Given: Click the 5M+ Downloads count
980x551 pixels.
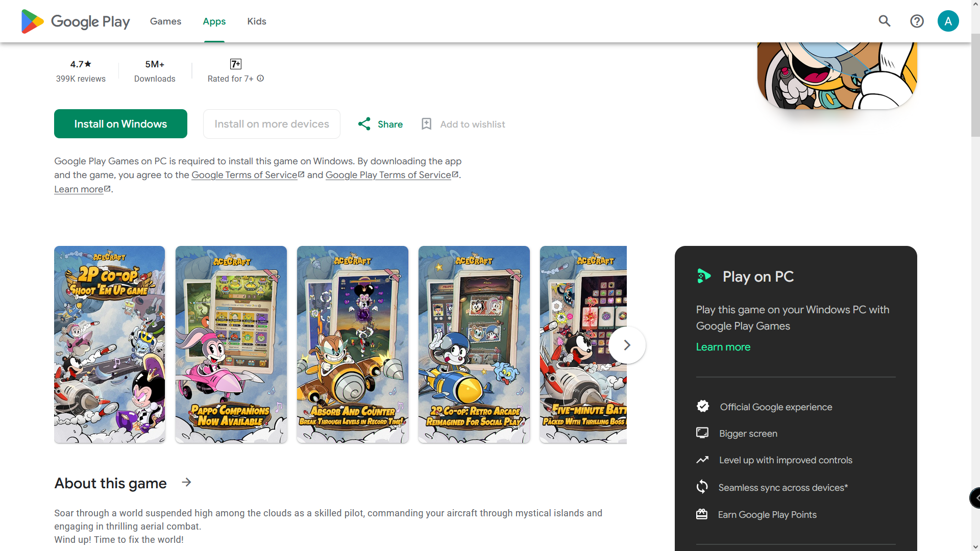Looking at the screenshot, I should [155, 64].
